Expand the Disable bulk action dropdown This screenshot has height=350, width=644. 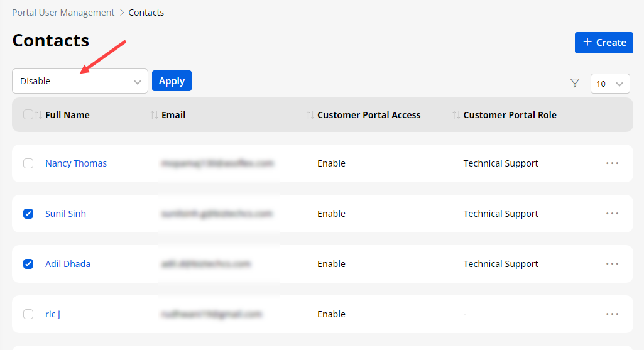tap(80, 81)
